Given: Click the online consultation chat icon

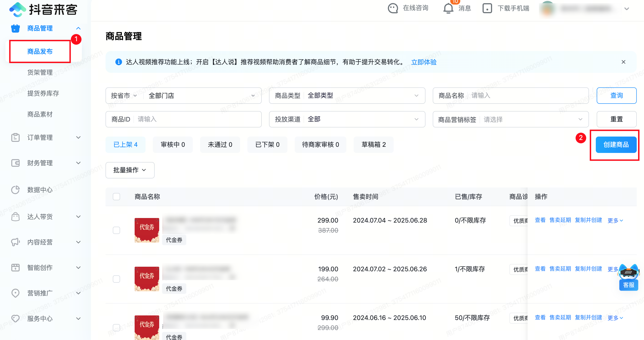Looking at the screenshot, I should click(x=393, y=8).
